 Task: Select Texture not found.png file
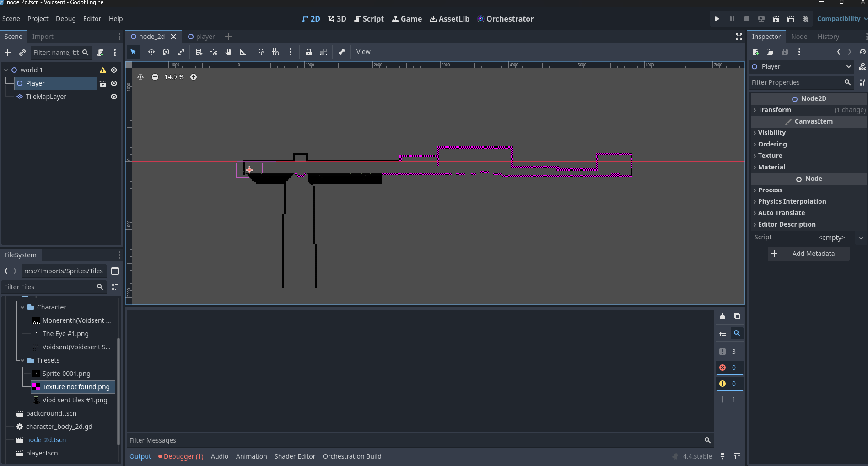73,387
